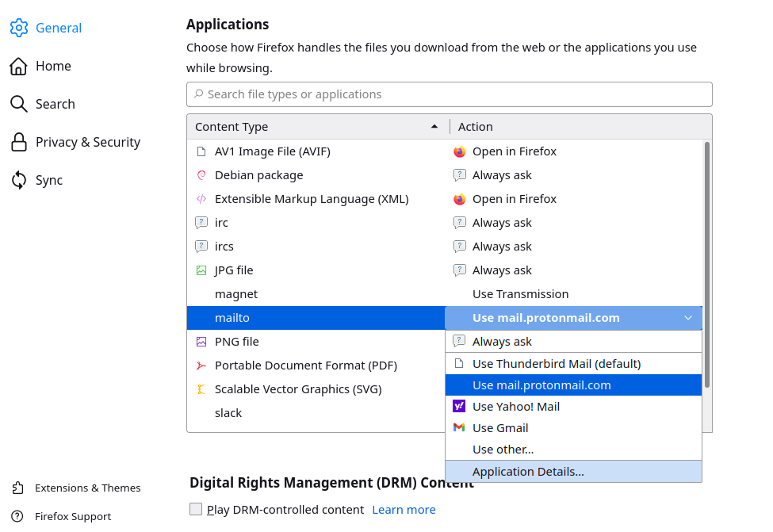Choose Use Thunderbird Mail (default) option
Viewport: 773px width, 532px height.
573,364
